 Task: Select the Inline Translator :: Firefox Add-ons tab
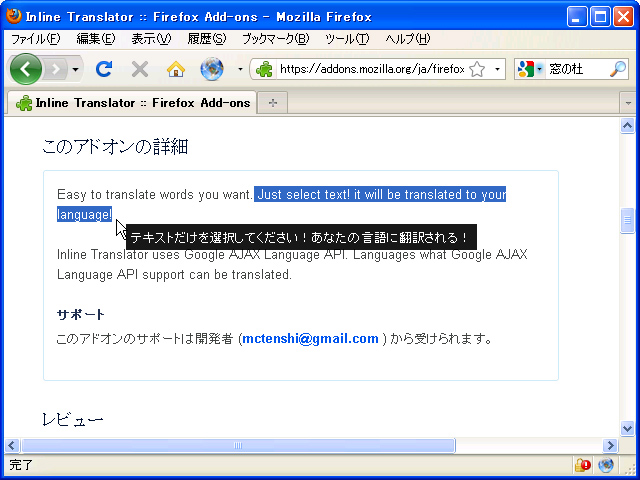tap(132, 102)
